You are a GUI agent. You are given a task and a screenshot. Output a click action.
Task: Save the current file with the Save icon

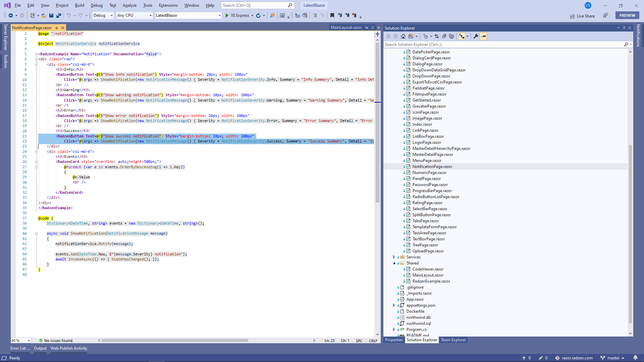coord(51,15)
